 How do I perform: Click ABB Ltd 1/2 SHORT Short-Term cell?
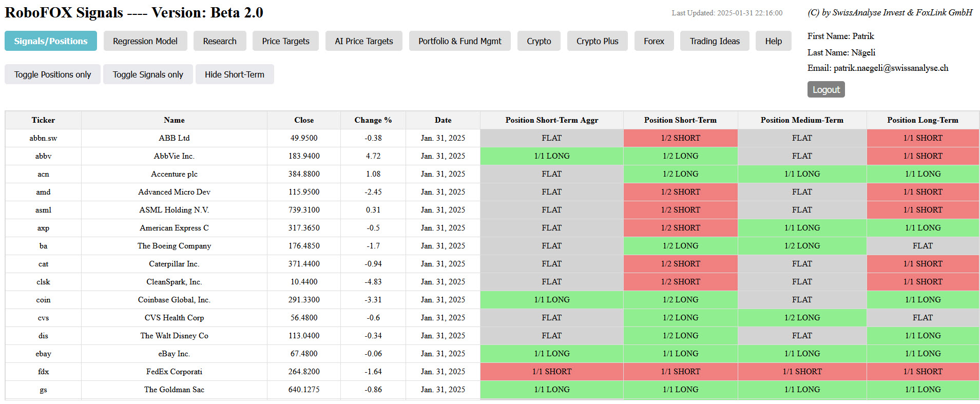click(x=681, y=138)
